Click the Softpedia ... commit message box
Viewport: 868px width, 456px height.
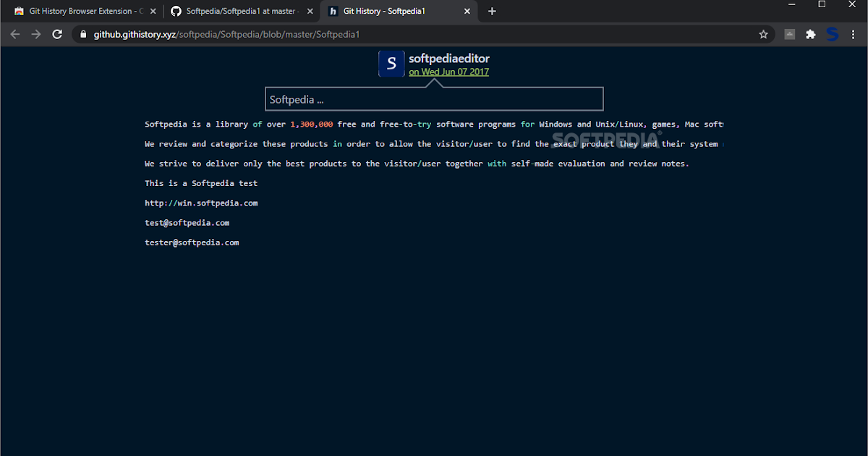pyautogui.click(x=434, y=99)
